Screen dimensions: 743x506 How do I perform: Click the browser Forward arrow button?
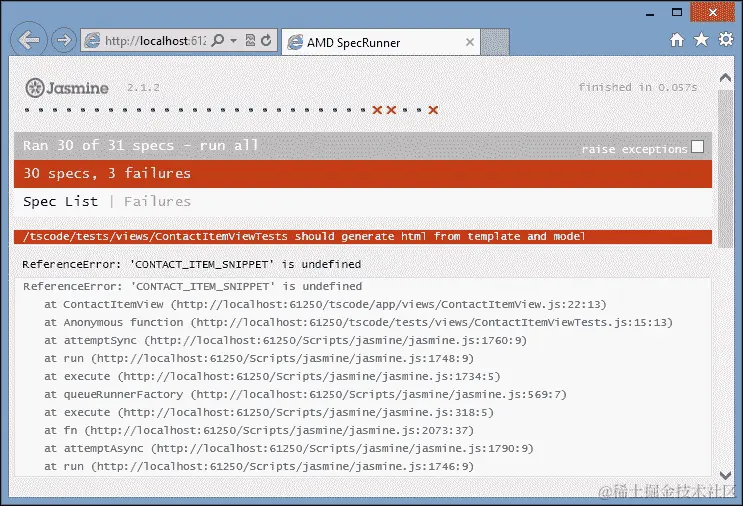[x=63, y=40]
